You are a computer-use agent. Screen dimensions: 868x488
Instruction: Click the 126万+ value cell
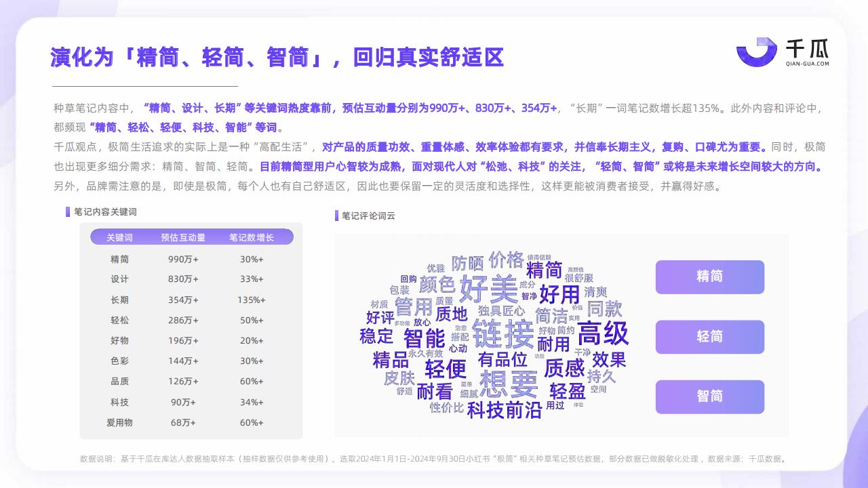[x=183, y=382]
